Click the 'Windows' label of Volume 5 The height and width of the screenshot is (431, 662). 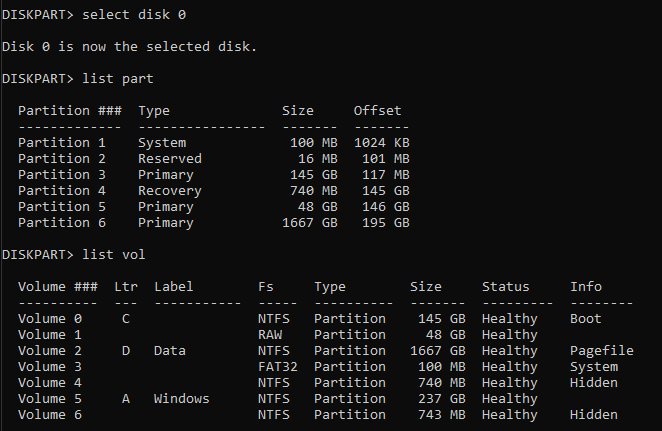point(181,399)
